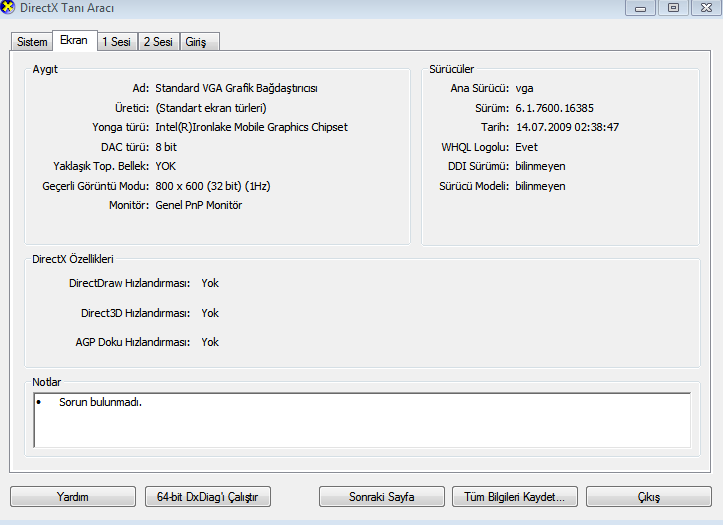The width and height of the screenshot is (723, 525).
Task: Click Direct3D Hızlandırması 'Yok' value
Action: click(210, 313)
